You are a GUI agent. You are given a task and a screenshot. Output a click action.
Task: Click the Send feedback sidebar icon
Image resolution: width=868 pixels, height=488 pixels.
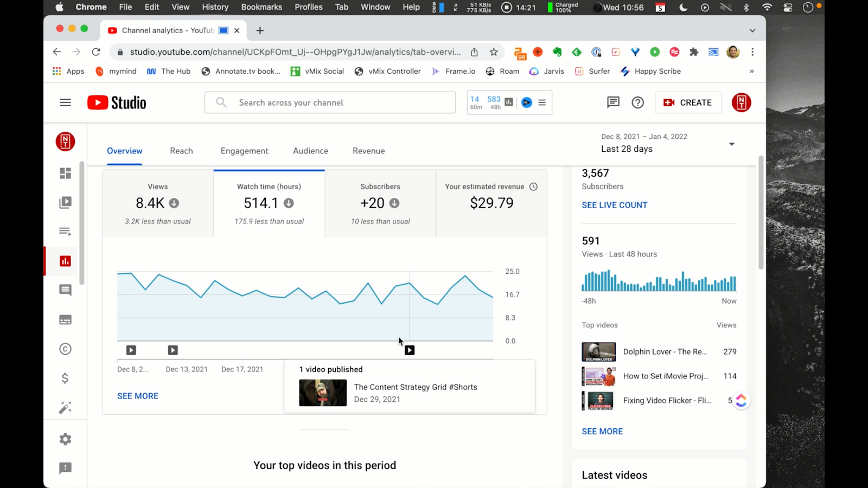(65, 468)
